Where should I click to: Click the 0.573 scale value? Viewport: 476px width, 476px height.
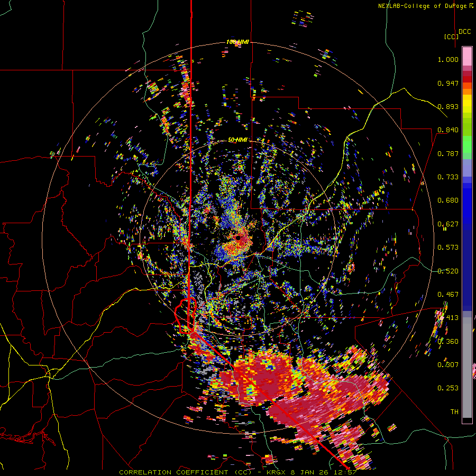448,248
